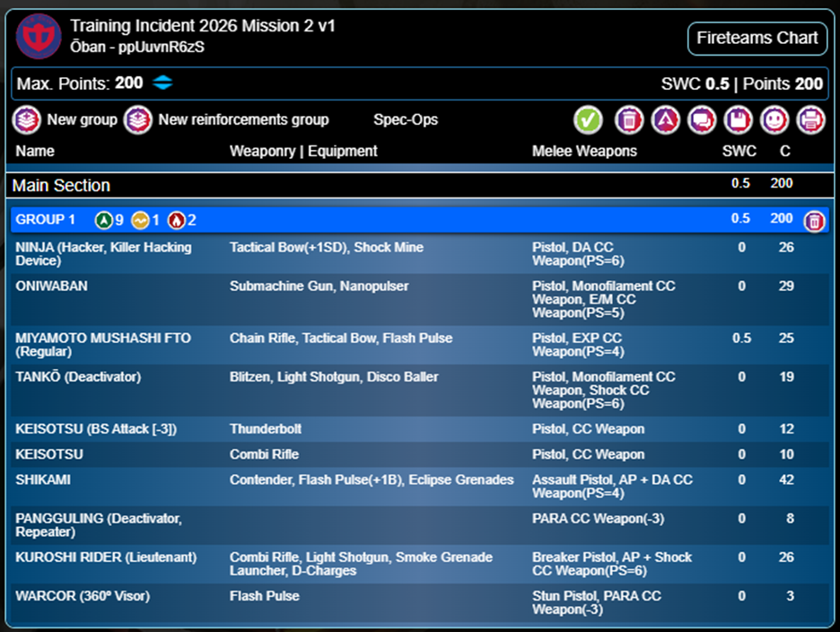The height and width of the screenshot is (632, 840).
Task: Save the list with the floppy disk icon
Action: (739, 119)
